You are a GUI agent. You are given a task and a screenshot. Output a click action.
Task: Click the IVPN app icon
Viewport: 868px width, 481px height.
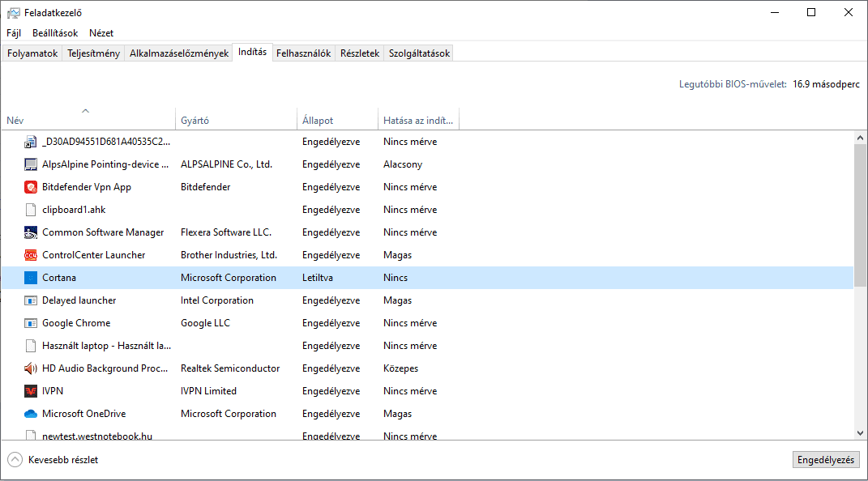coord(31,391)
